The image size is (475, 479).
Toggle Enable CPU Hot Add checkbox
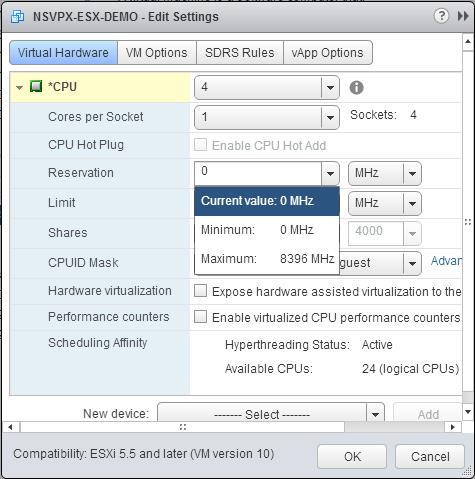[200, 145]
